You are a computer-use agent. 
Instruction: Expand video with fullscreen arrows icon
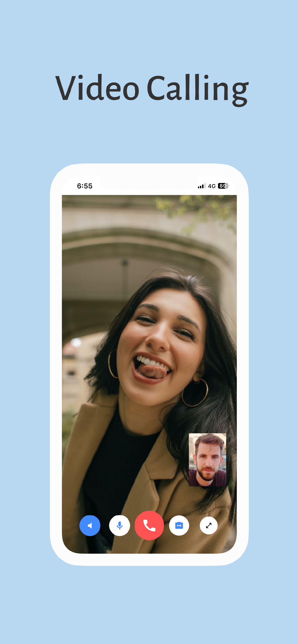(208, 525)
